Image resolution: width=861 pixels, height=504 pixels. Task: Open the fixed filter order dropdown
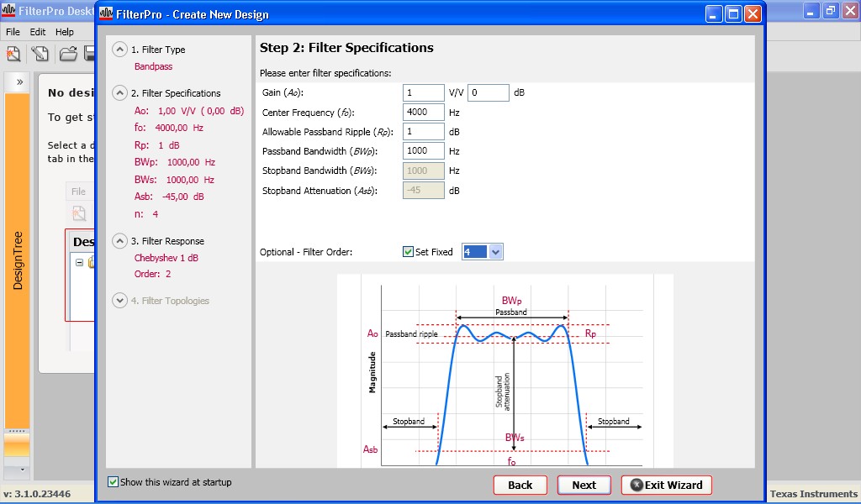(x=494, y=251)
